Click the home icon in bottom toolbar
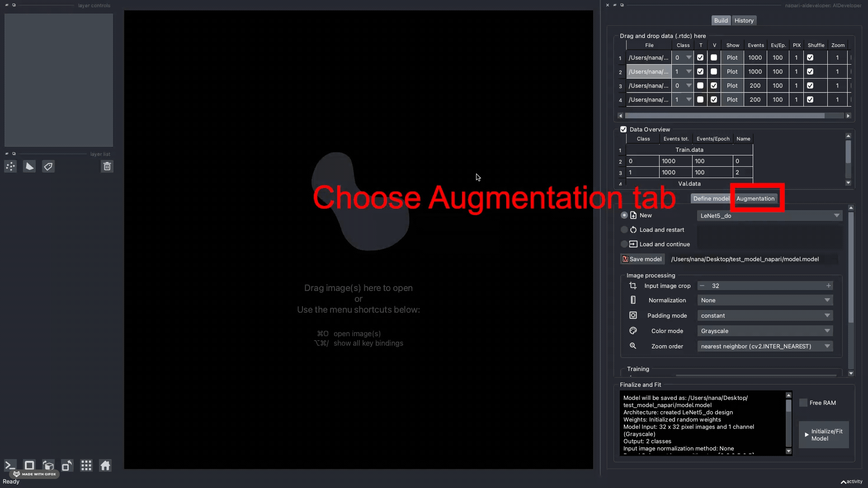 click(105, 466)
